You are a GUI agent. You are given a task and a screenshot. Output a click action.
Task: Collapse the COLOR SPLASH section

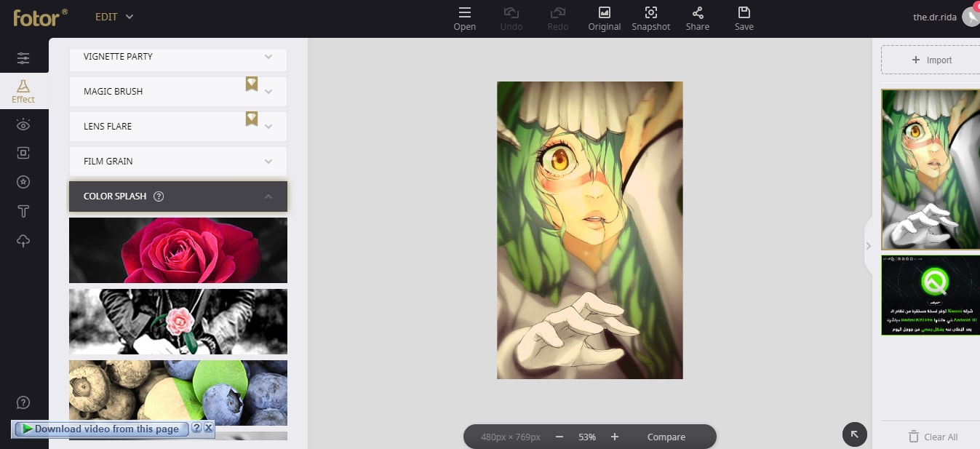(x=178, y=196)
